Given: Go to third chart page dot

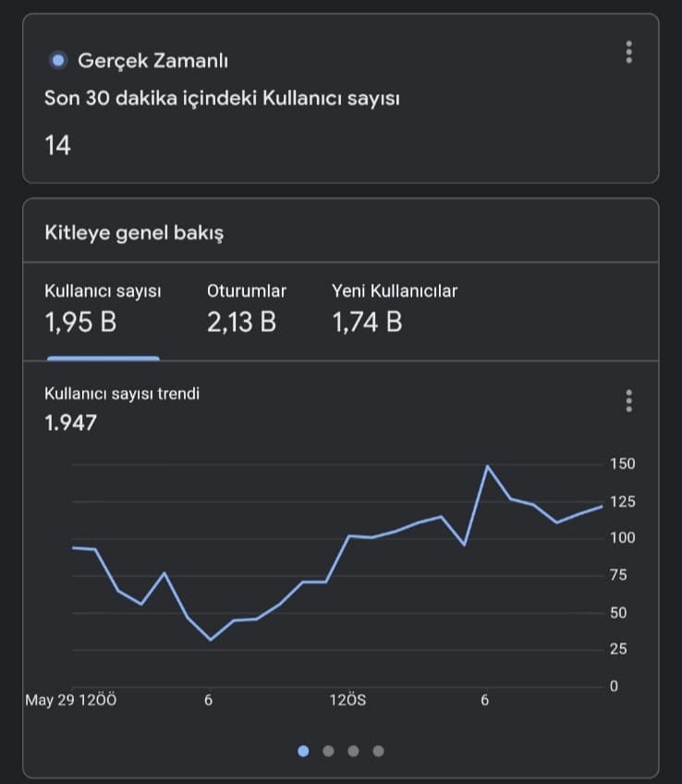Looking at the screenshot, I should click(x=353, y=751).
